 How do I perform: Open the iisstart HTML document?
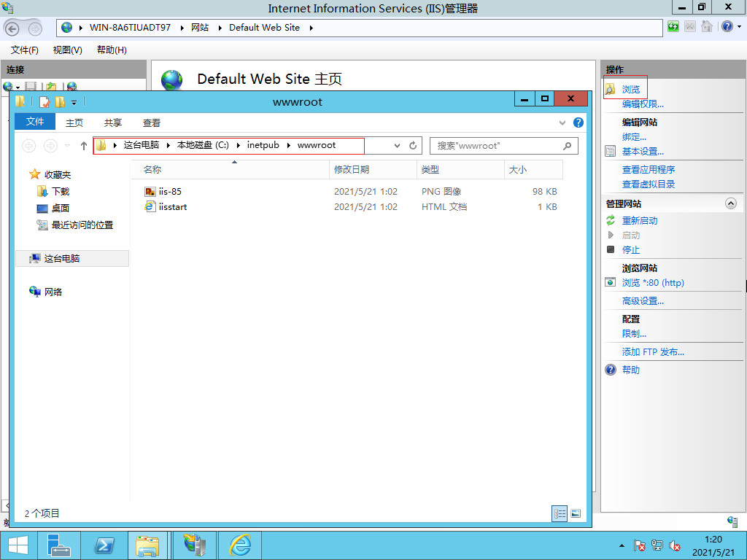[172, 207]
